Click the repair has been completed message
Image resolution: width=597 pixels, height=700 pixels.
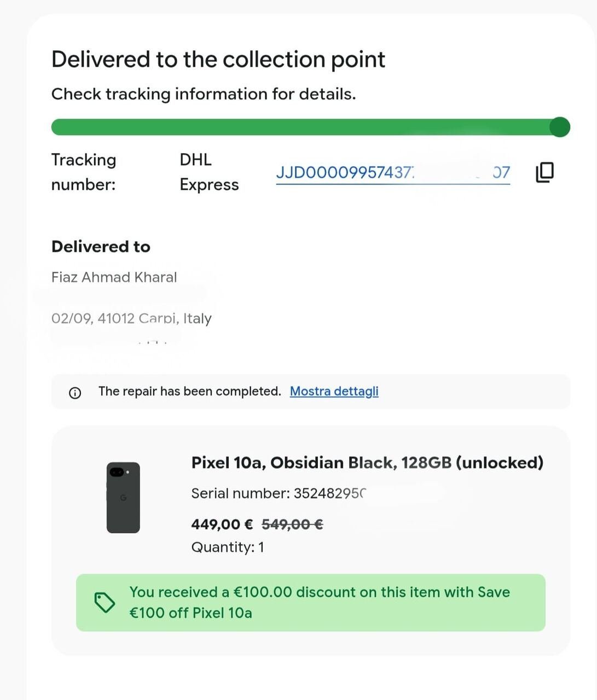[x=189, y=391]
